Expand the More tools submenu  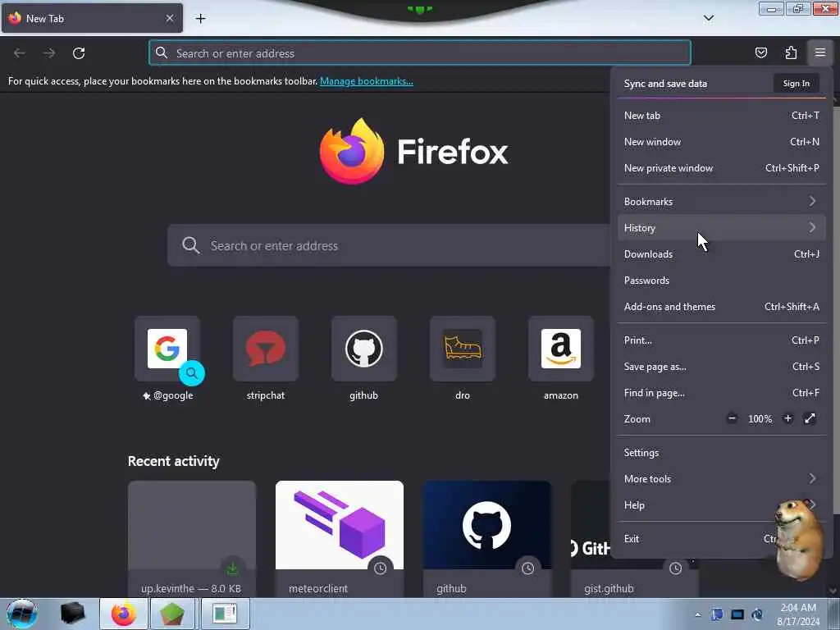click(722, 479)
